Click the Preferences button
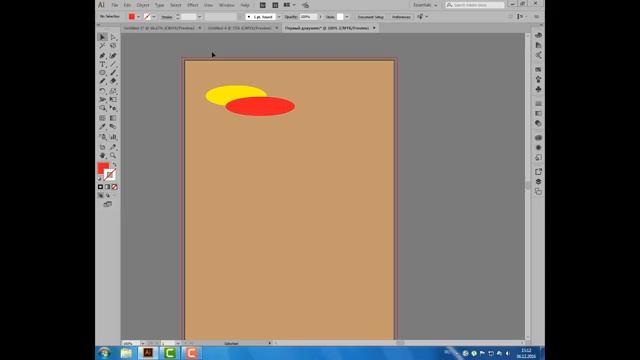Viewport: 640px width, 360px height. [401, 17]
